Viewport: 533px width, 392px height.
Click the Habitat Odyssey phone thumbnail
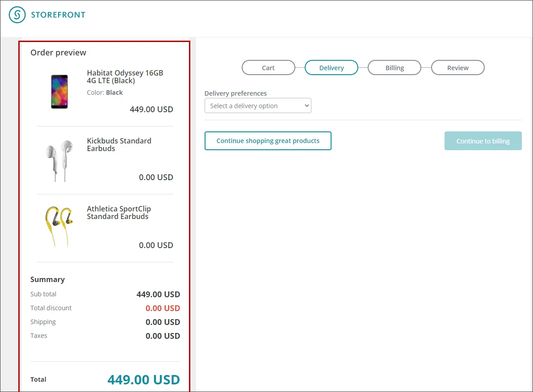(59, 92)
